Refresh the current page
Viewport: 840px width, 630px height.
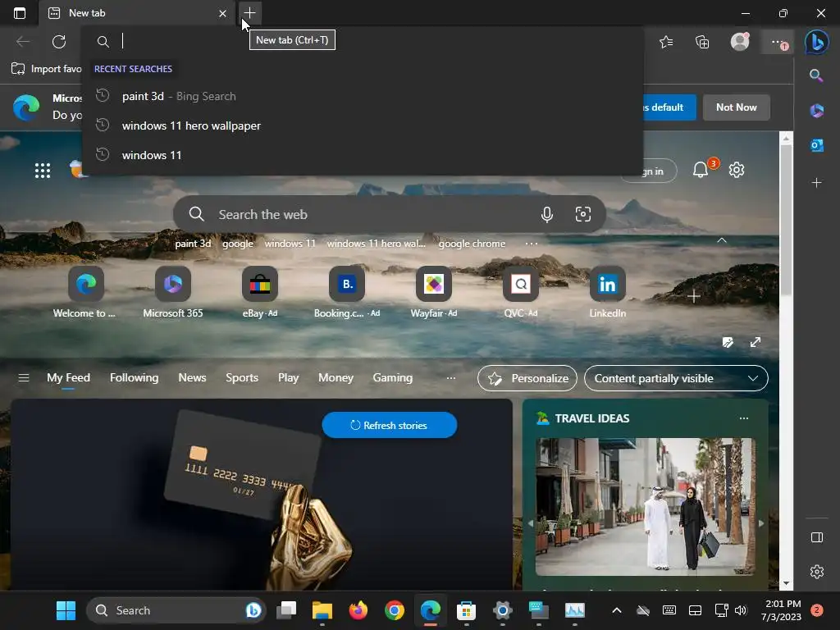tap(59, 41)
